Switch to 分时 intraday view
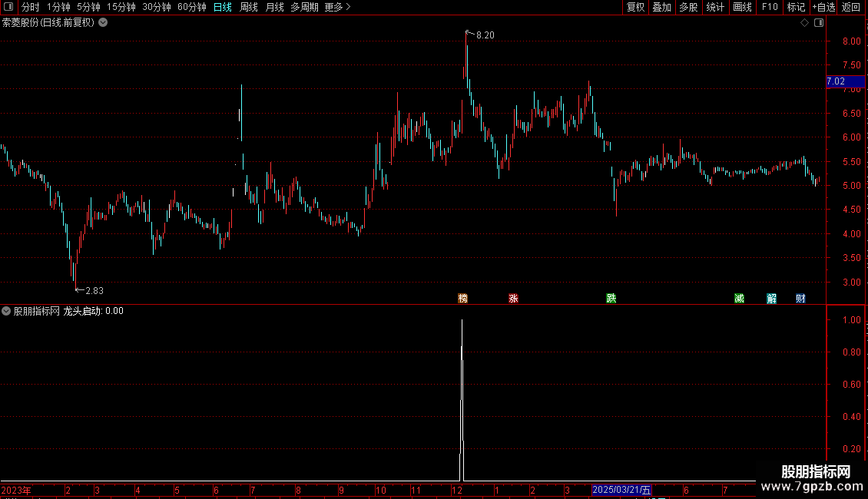The image size is (868, 499). [x=31, y=7]
